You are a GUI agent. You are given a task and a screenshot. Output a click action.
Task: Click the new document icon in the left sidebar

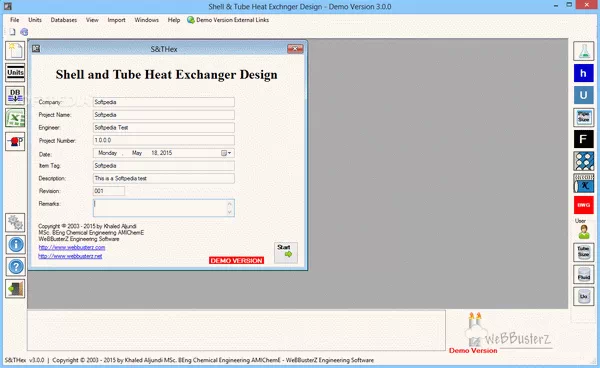[15, 50]
